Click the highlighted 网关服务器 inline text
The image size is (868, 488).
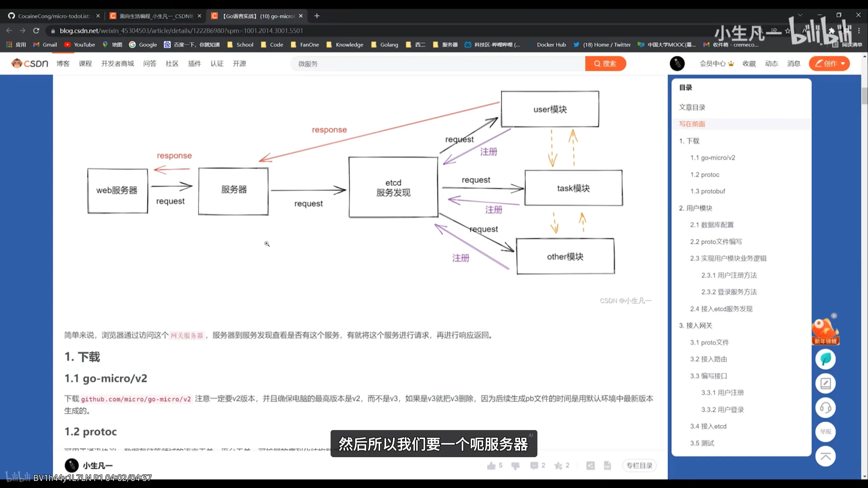click(187, 335)
